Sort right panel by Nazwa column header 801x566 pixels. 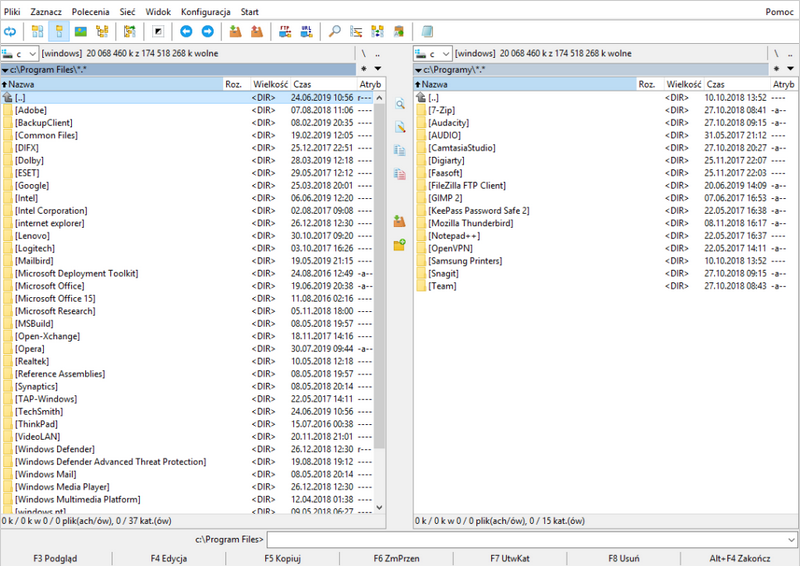(x=525, y=84)
